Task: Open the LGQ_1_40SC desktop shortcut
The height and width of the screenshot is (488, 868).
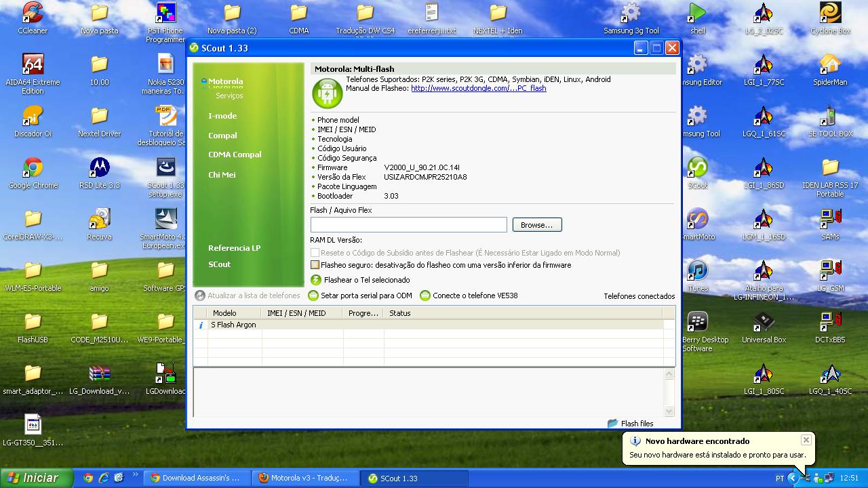Action: [830, 379]
